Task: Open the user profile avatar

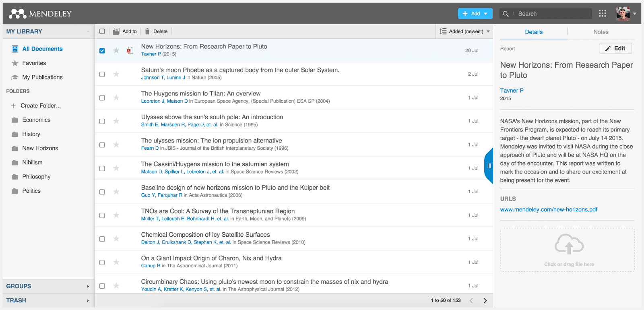Action: [x=623, y=14]
